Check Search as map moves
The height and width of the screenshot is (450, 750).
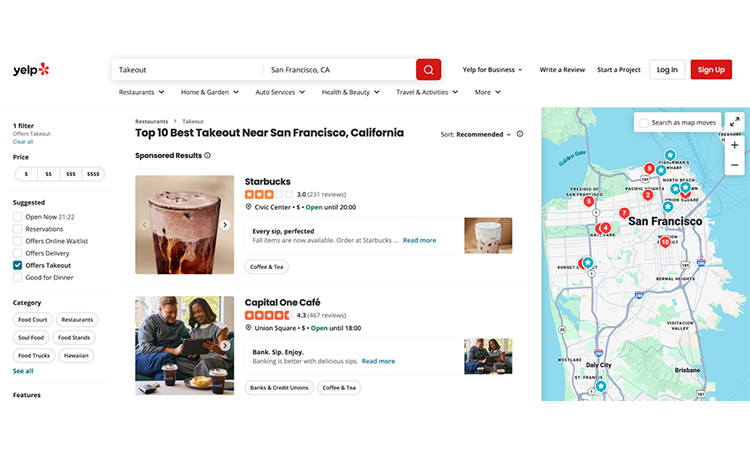pyautogui.click(x=643, y=122)
